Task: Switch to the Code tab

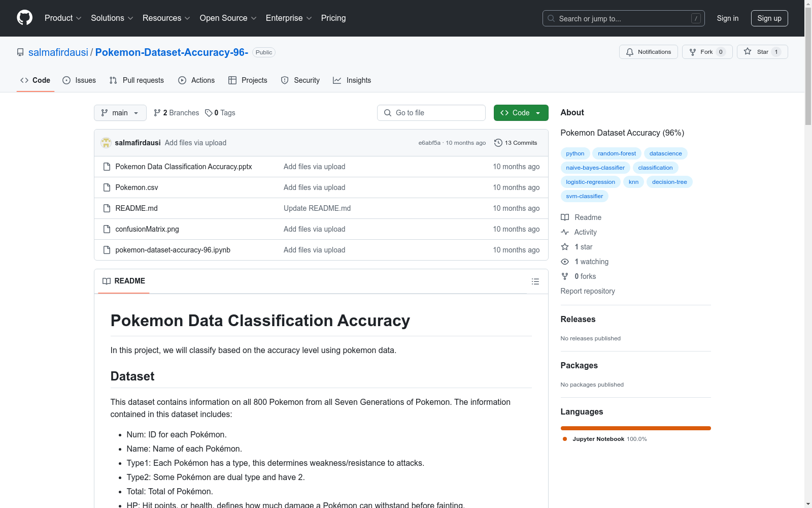Action: [x=35, y=80]
